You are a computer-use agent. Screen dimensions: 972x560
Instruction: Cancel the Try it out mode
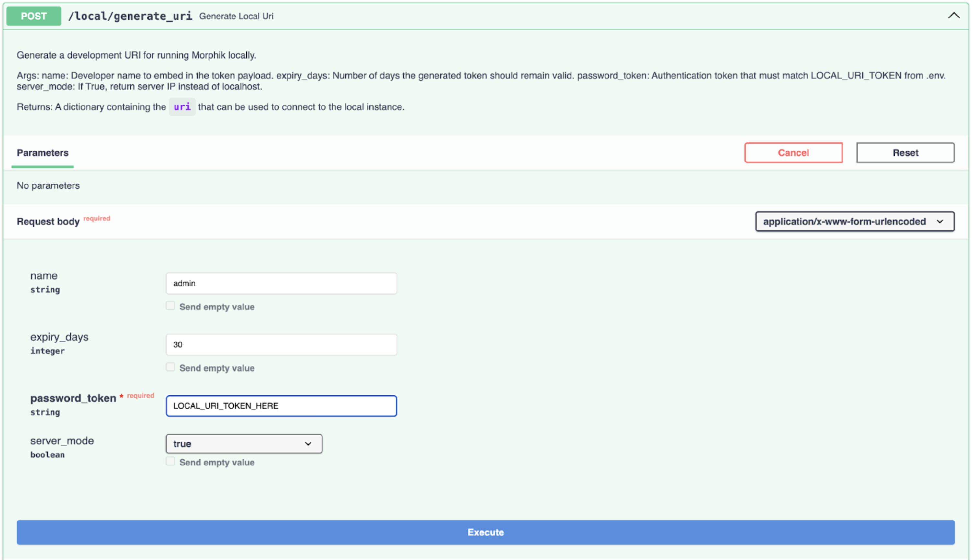(793, 153)
